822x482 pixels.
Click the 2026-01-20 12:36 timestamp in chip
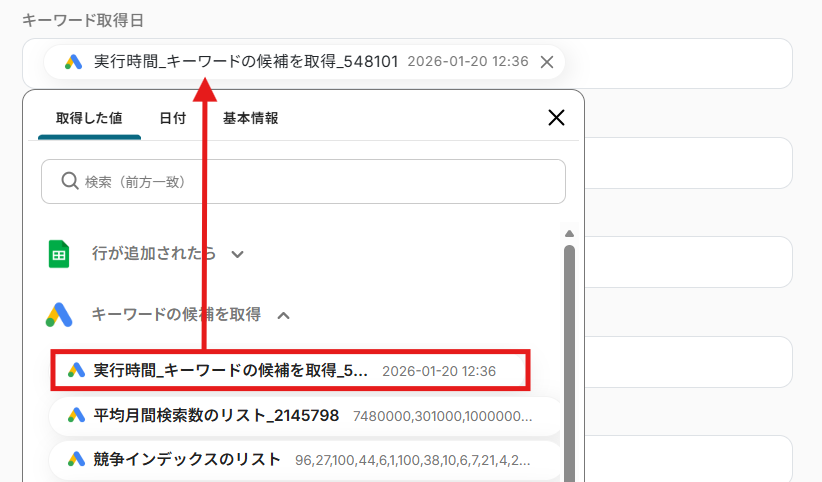[x=468, y=61]
